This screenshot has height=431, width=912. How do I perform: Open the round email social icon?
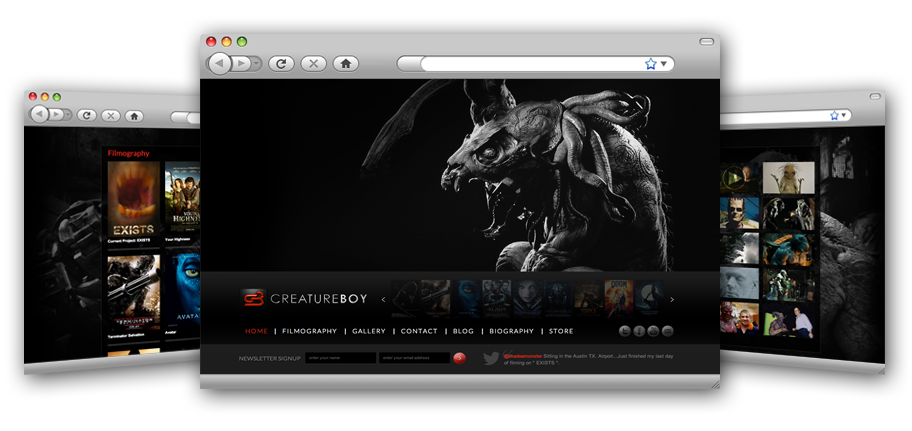[x=668, y=331]
